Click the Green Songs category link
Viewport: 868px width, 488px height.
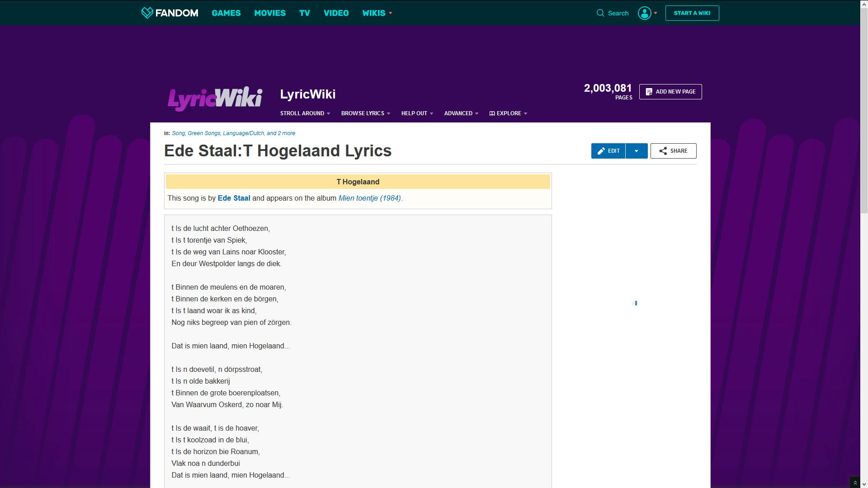[204, 133]
